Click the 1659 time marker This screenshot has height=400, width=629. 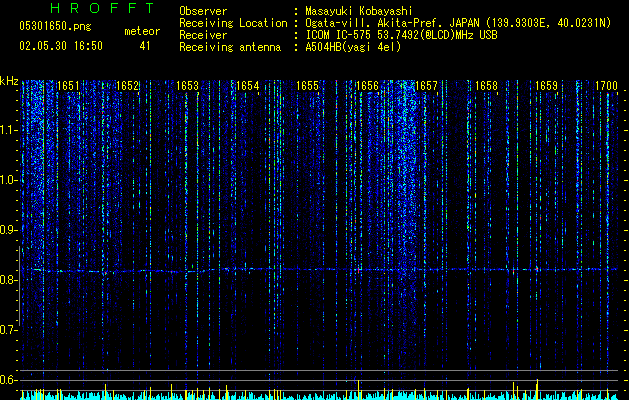click(x=546, y=86)
